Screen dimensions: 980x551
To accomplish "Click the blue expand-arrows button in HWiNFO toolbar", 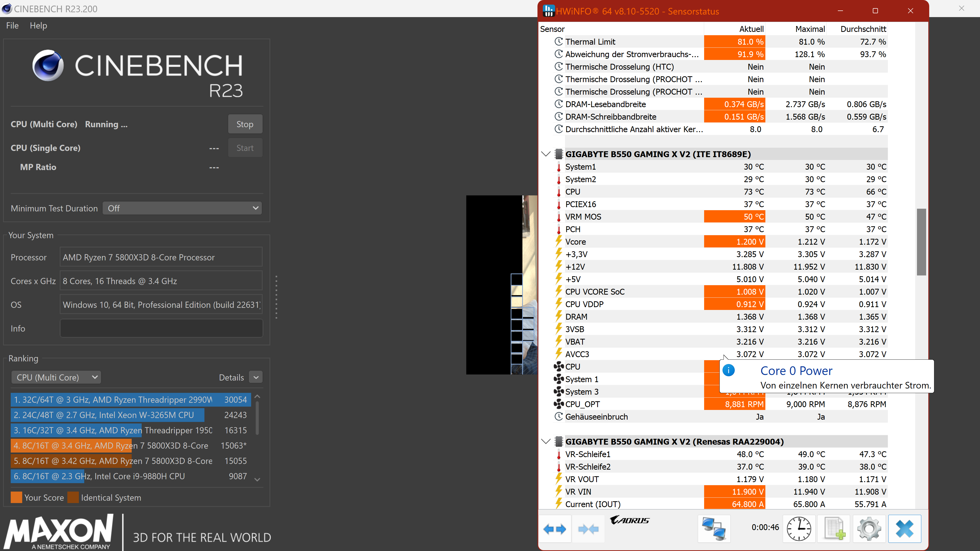I will point(555,529).
